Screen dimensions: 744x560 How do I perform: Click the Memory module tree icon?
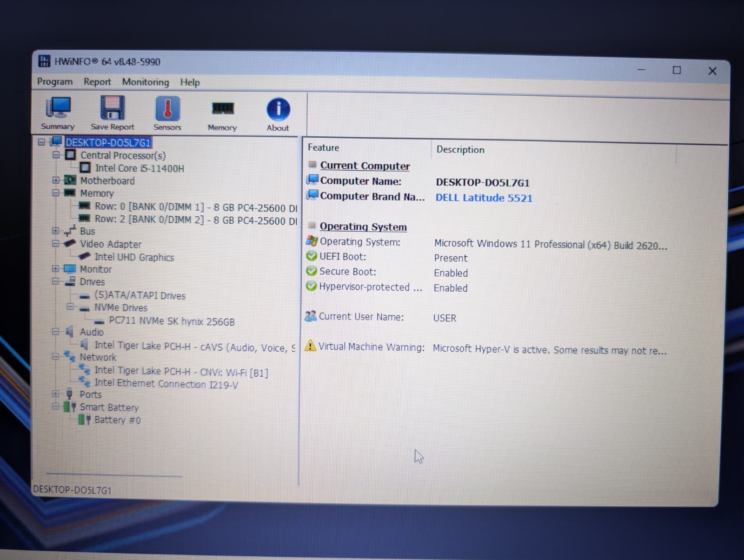pyautogui.click(x=70, y=193)
